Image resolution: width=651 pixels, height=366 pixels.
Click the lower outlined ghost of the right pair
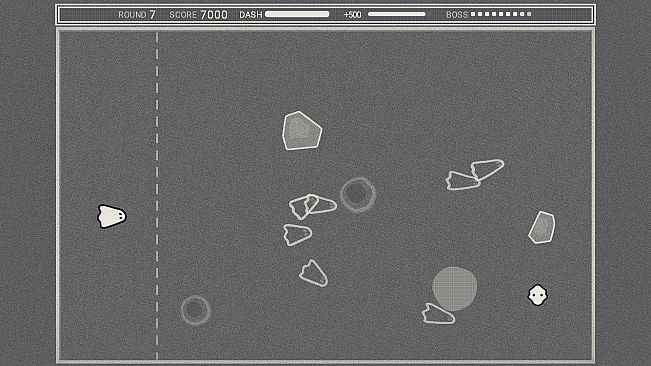click(x=463, y=181)
